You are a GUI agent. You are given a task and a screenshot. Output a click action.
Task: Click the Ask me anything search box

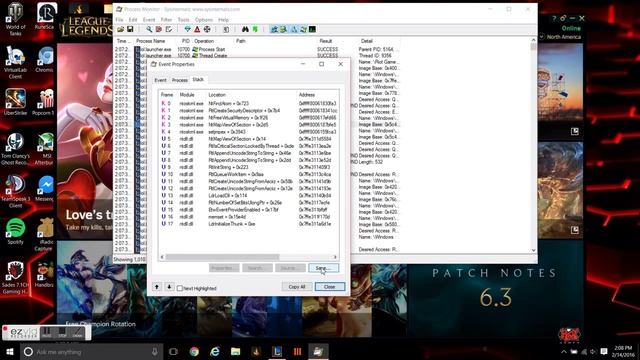click(x=91, y=351)
